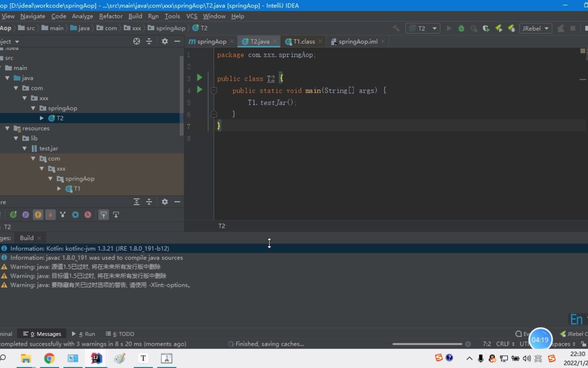The height and width of the screenshot is (368, 588).
Task: Click Debug with JRebel rocket icon
Action: point(511,28)
